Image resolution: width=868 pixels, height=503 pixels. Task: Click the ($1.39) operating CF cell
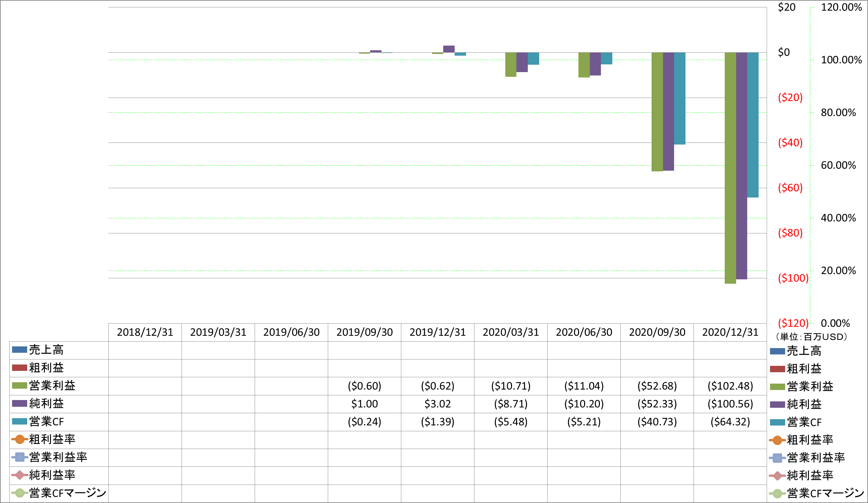tap(438, 422)
